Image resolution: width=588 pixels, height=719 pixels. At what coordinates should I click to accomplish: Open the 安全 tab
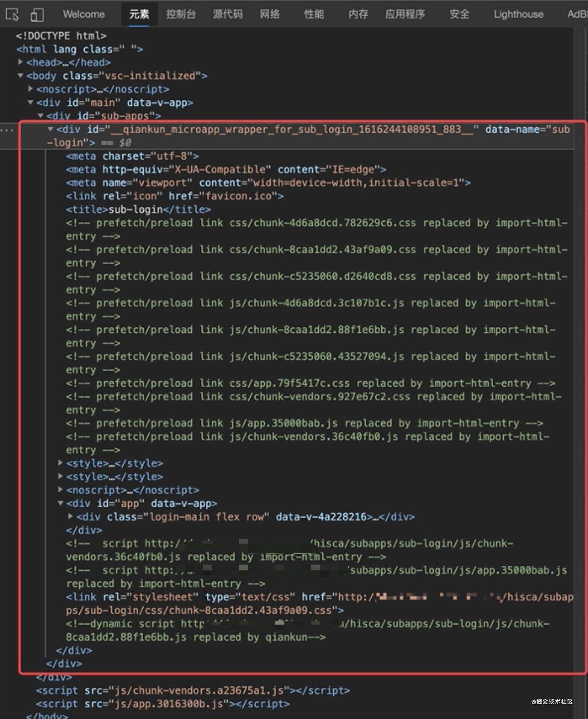459,14
